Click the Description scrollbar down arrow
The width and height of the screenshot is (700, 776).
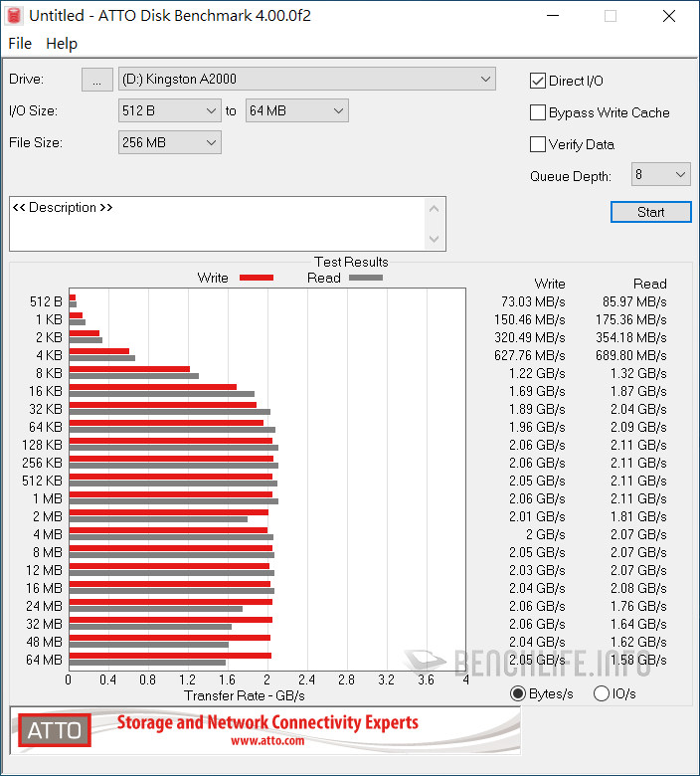pos(434,239)
